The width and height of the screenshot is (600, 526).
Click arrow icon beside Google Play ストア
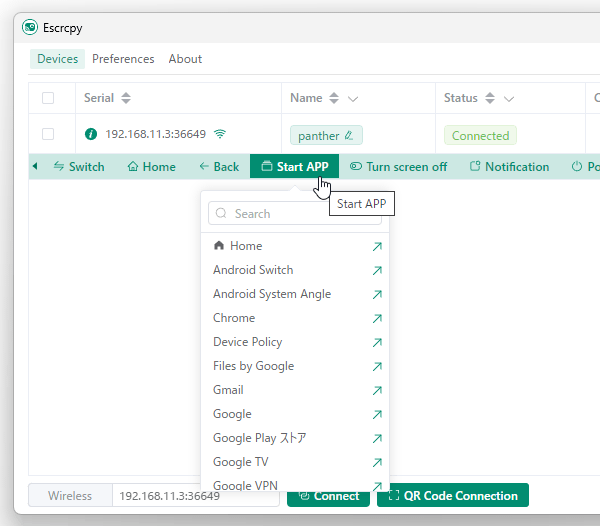point(377,438)
